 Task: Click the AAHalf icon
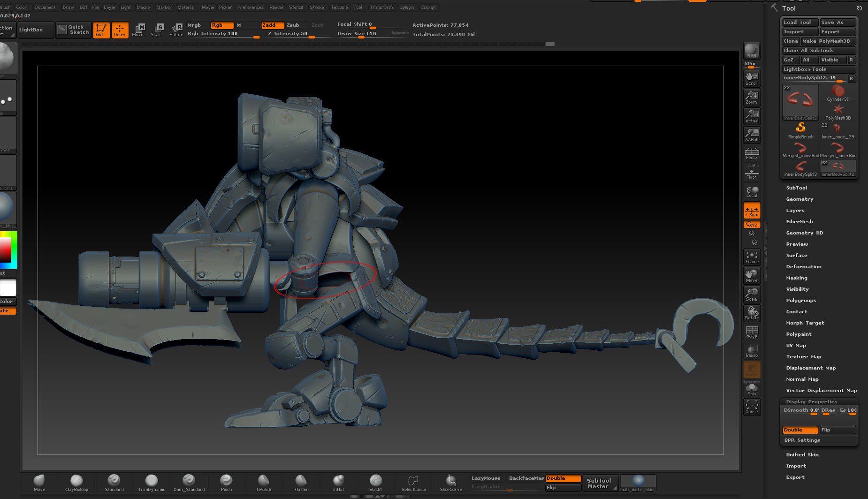pyautogui.click(x=752, y=135)
